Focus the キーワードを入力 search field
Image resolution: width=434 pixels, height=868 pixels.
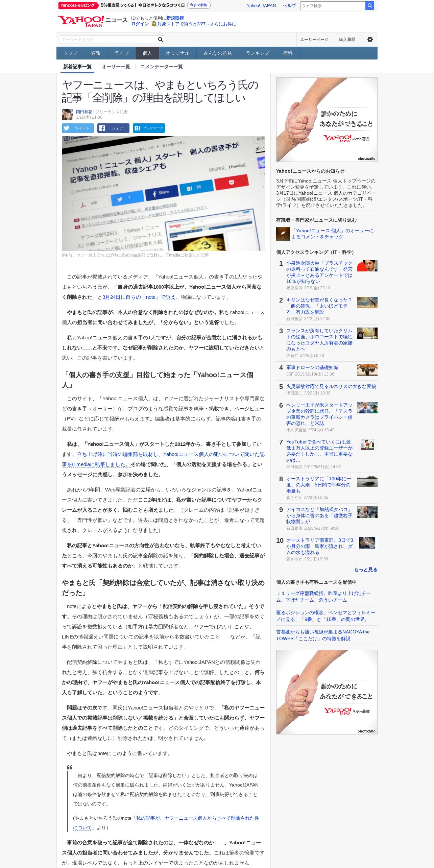pyautogui.click(x=107, y=40)
